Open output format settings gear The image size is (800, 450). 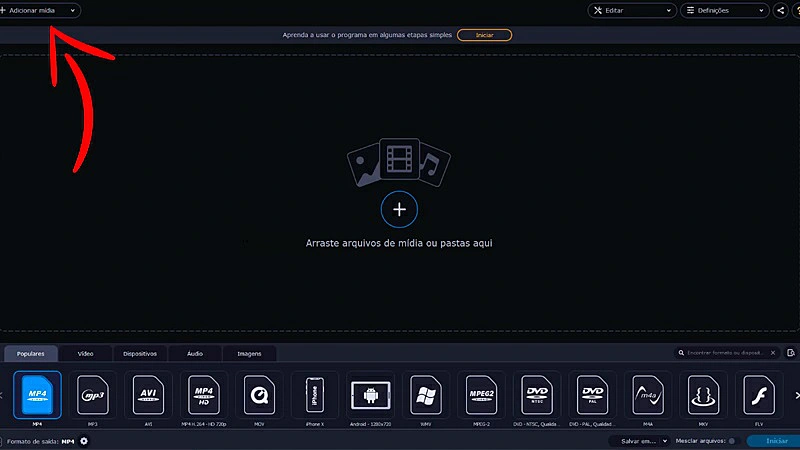(84, 441)
